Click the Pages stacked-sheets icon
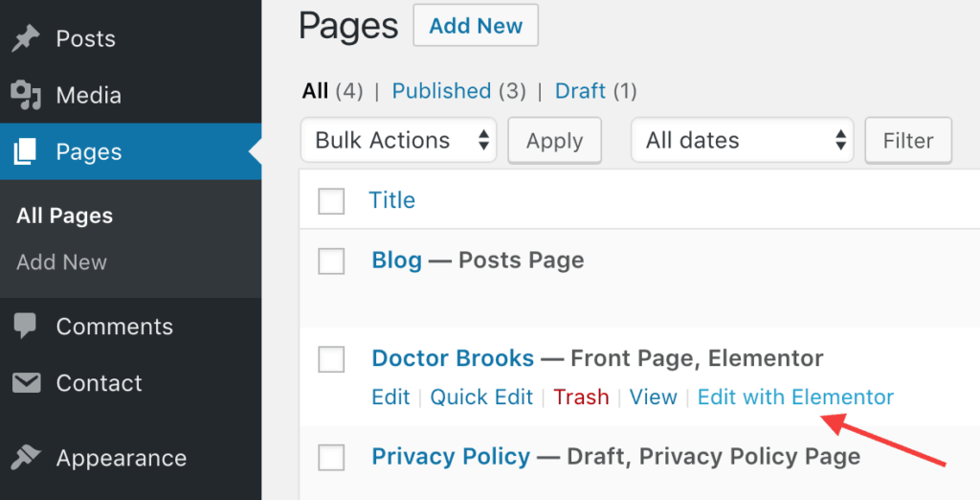The width and height of the screenshot is (980, 500). pos(25,152)
